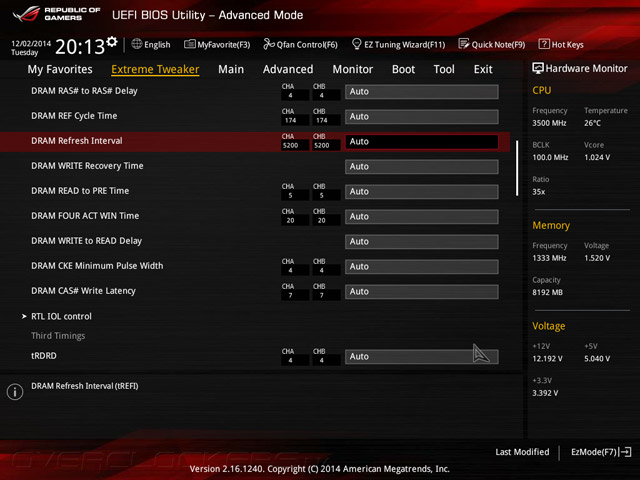This screenshot has height=480, width=640.
Task: Click the CPU frequency 3500 MHz value
Action: coord(549,123)
